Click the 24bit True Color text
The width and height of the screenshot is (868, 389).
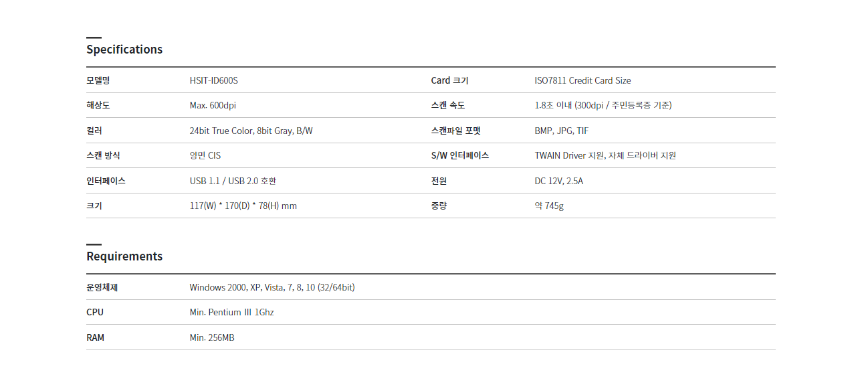coord(221,131)
